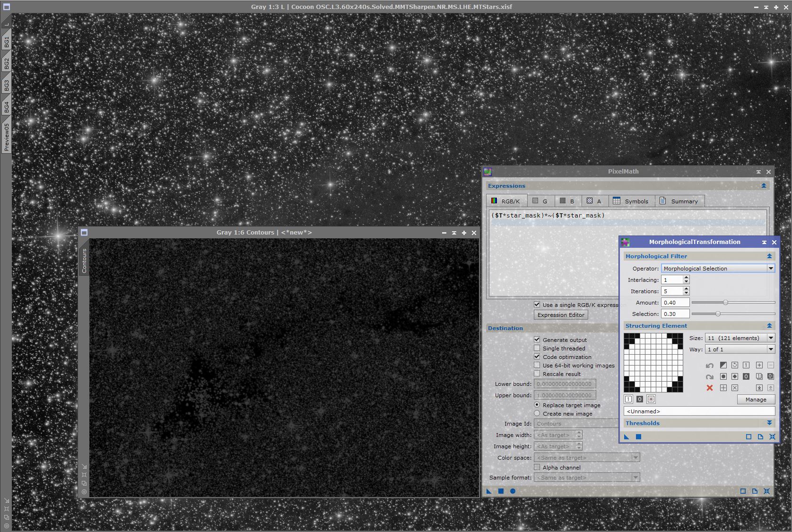The width and height of the screenshot is (792, 532).
Task: Click MorphologicalTransformation's blue square Apply icon
Action: click(638, 436)
